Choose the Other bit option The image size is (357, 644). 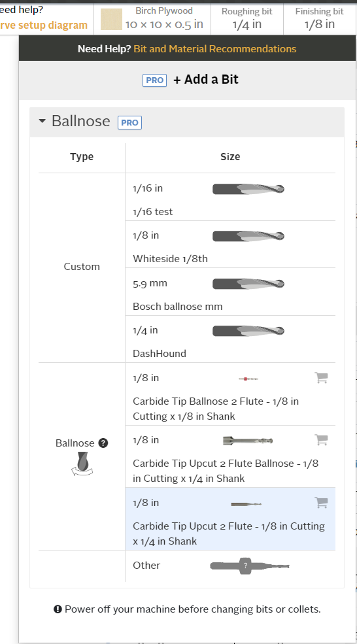coord(230,566)
